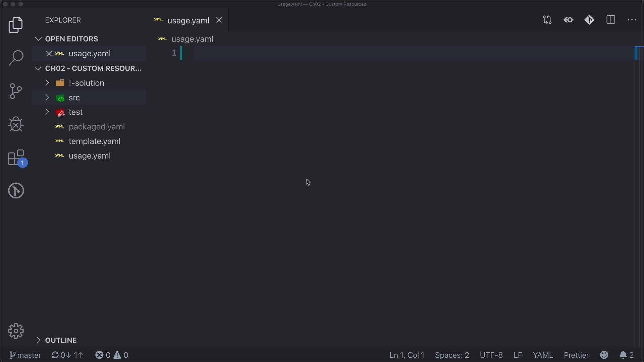Click the Split Editor Right icon
Image resolution: width=644 pixels, height=362 pixels.
pos(610,20)
